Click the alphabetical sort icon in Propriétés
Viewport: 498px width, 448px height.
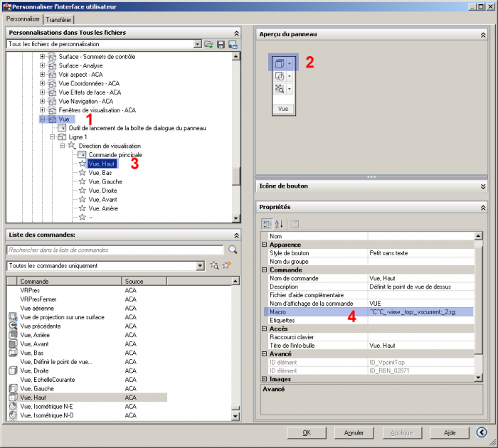point(279,223)
